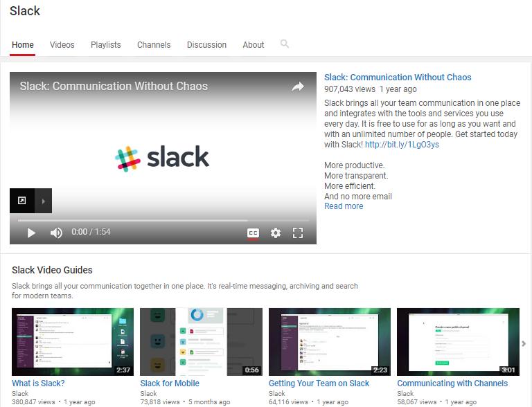Viewport: 532px width, 407px height.
Task: Mute the video with the speaker icon
Action: pyautogui.click(x=56, y=233)
